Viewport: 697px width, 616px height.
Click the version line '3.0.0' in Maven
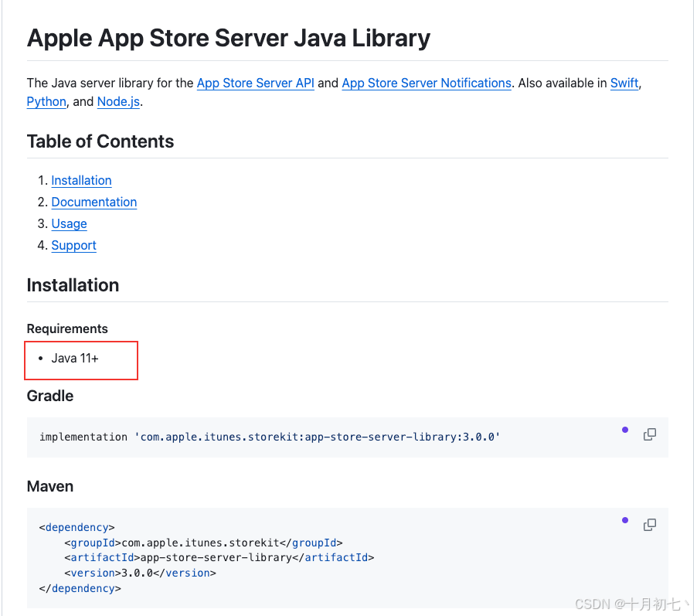point(140,573)
